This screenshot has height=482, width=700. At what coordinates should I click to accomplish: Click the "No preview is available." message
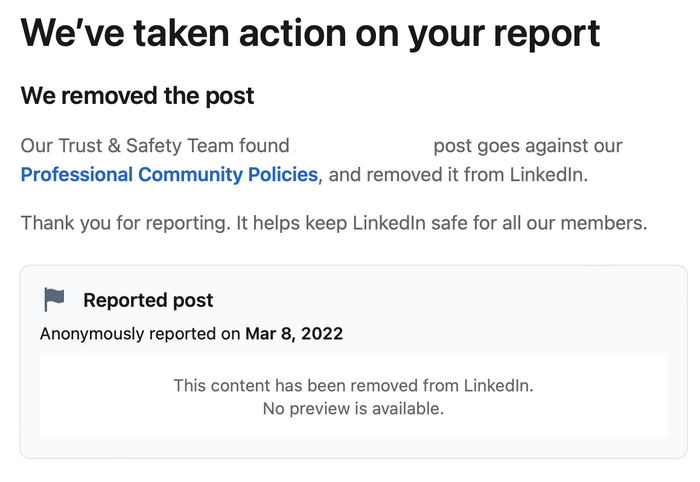(353, 408)
